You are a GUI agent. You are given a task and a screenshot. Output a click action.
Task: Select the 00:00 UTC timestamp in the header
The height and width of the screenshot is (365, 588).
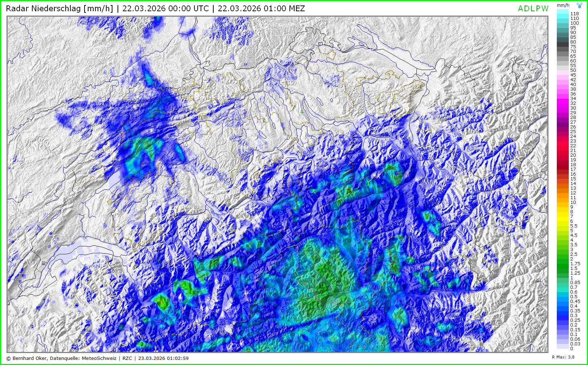pos(165,8)
